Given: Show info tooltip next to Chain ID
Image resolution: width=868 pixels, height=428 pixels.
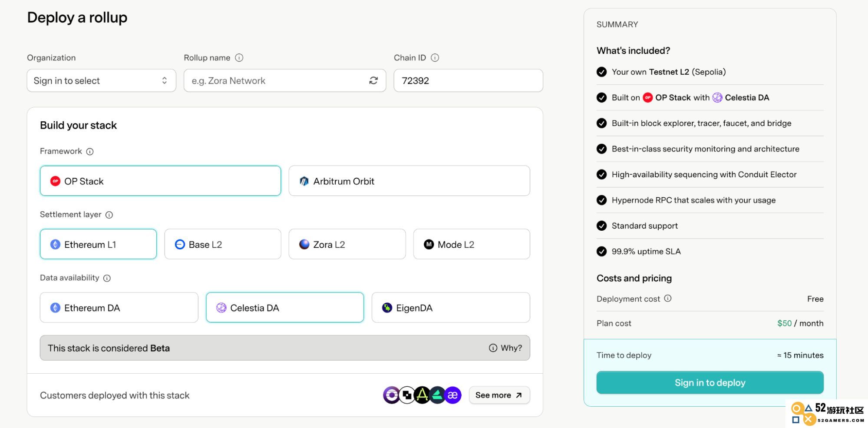Looking at the screenshot, I should [x=435, y=58].
